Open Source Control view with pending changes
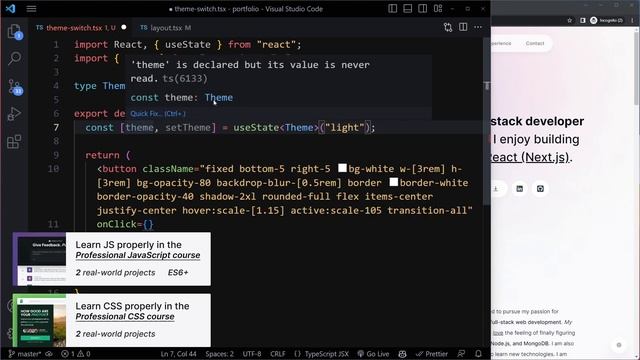This screenshot has height=360, width=640. [x=15, y=87]
